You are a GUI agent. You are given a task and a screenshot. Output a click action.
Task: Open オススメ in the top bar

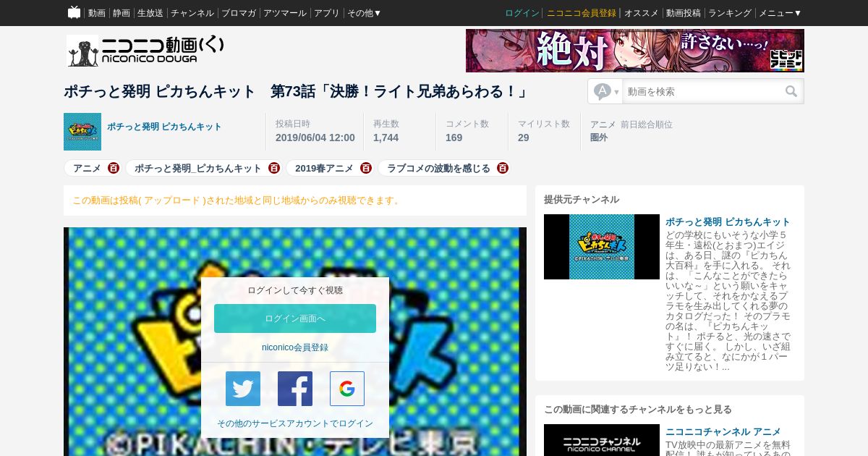642,13
